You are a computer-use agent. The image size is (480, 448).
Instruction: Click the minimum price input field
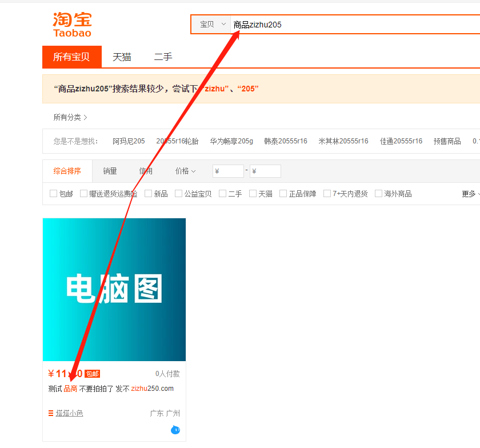228,171
